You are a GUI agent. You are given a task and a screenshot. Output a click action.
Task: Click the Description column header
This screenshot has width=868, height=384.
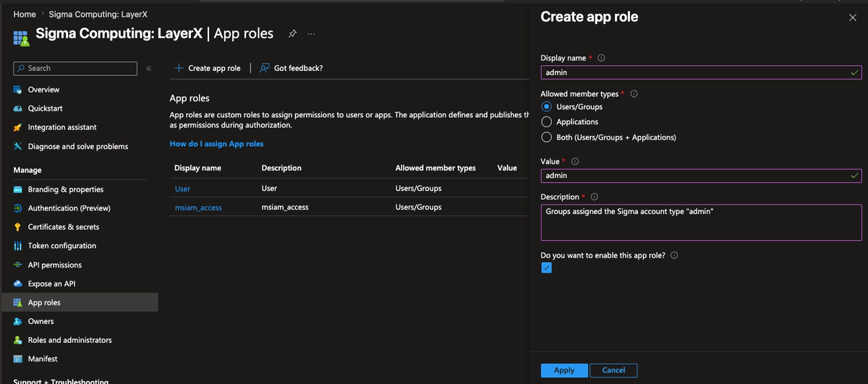coord(281,168)
